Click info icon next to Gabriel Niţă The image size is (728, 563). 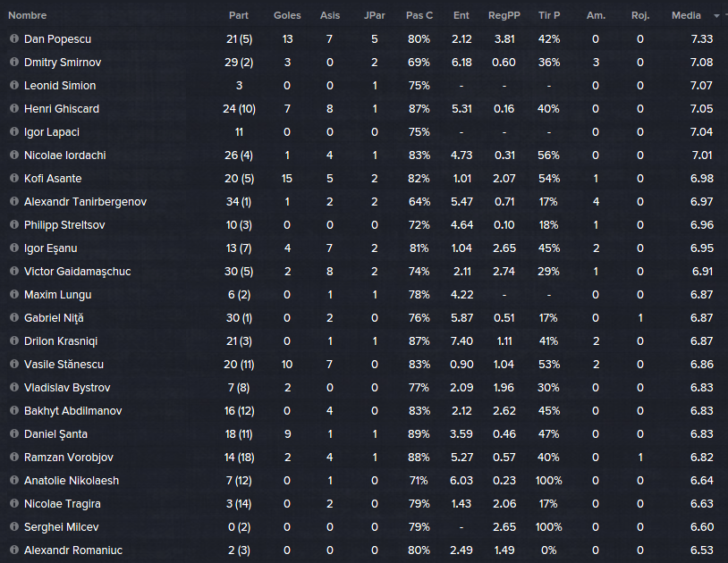click(14, 317)
